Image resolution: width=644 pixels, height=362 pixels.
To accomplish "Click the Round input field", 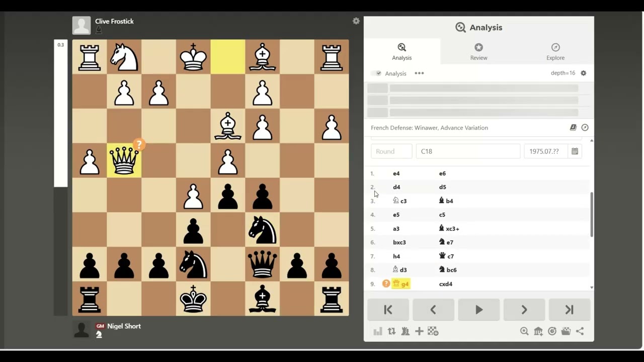I will [x=391, y=151].
